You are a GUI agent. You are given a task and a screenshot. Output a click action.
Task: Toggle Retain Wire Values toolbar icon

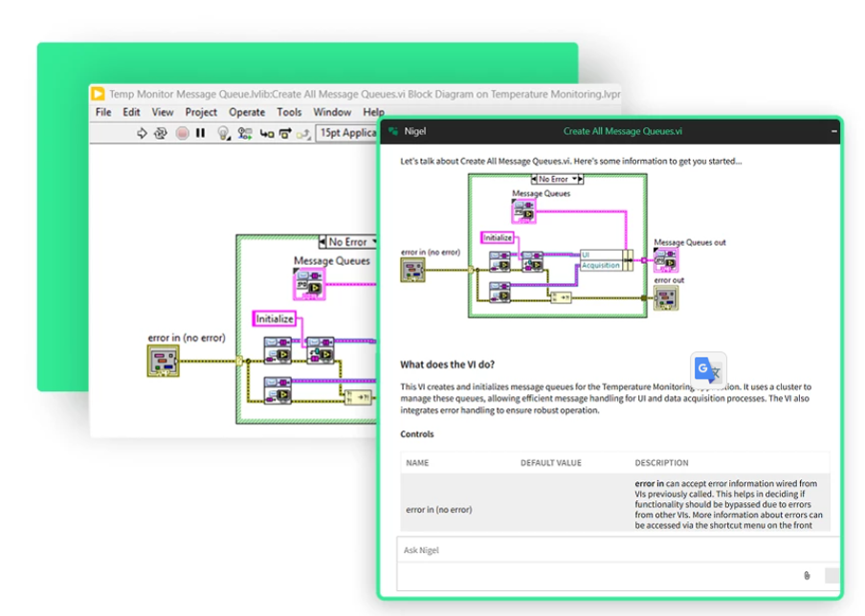[x=245, y=134]
